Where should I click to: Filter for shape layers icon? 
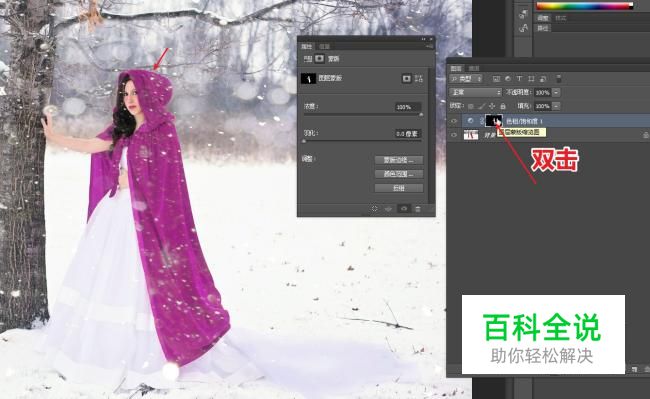click(531, 78)
